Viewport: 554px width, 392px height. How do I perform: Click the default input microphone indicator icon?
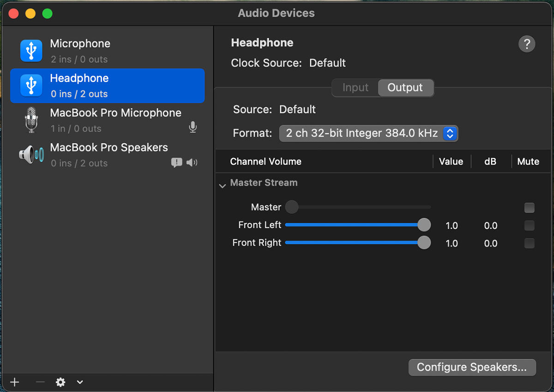(193, 127)
